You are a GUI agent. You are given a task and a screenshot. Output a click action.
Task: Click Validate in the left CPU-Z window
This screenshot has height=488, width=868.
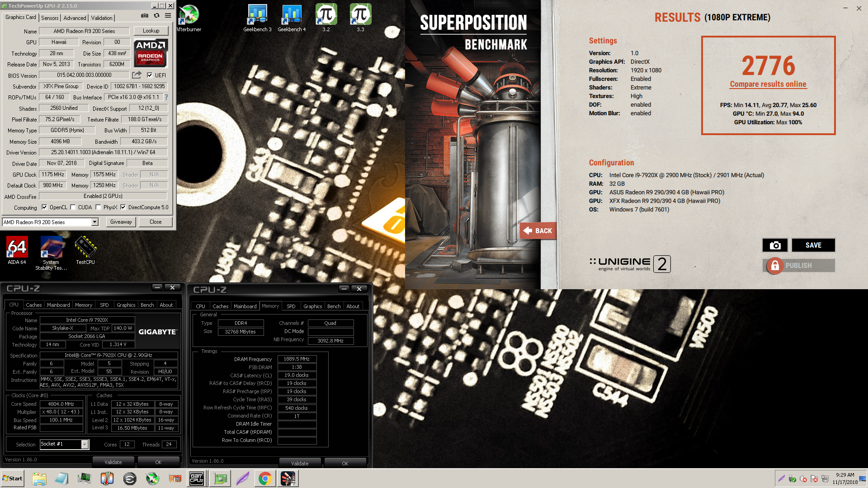pos(113,462)
